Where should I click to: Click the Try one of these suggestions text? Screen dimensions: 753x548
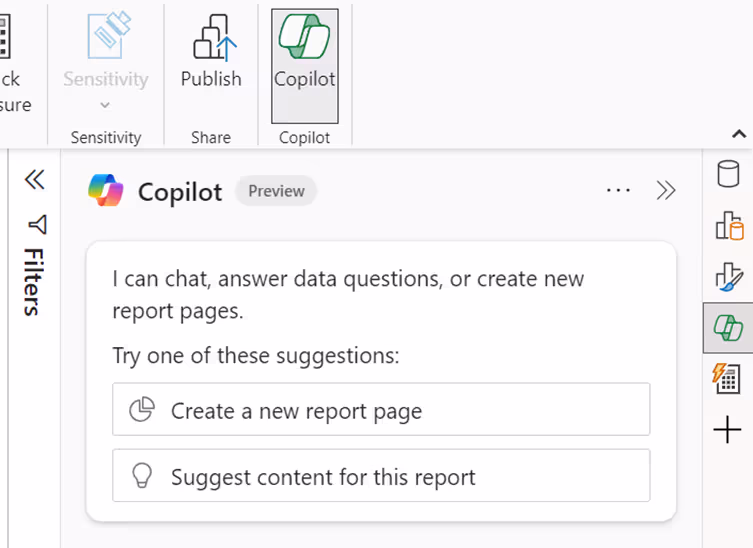click(256, 356)
